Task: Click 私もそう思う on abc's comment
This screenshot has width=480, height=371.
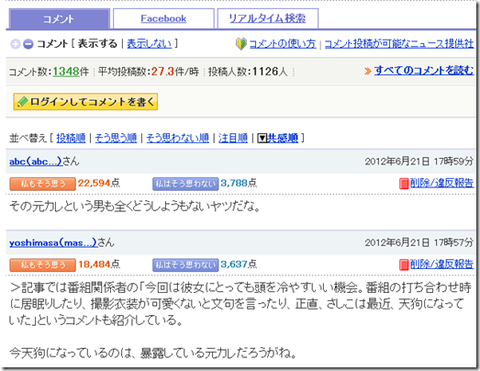Action: [43, 184]
